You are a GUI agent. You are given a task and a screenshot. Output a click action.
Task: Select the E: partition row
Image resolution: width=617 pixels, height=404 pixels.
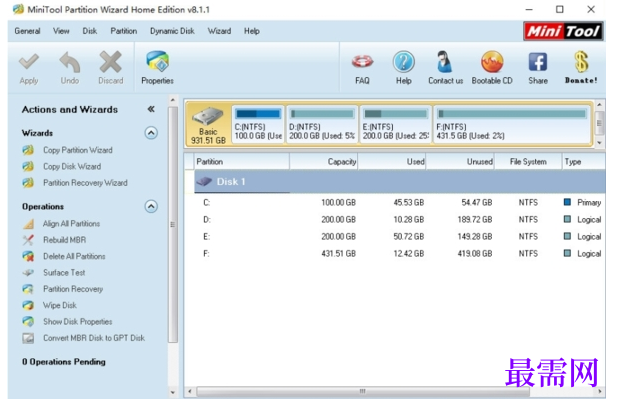click(399, 236)
